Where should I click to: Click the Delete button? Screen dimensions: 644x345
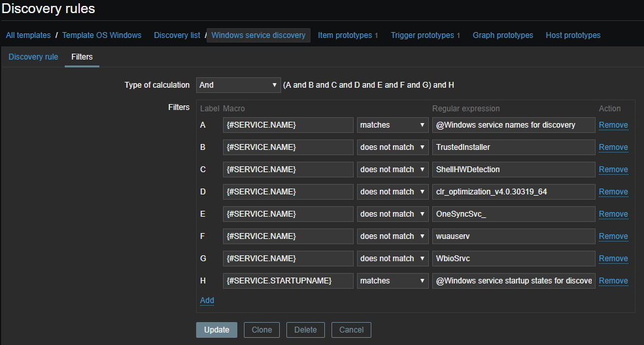point(305,330)
